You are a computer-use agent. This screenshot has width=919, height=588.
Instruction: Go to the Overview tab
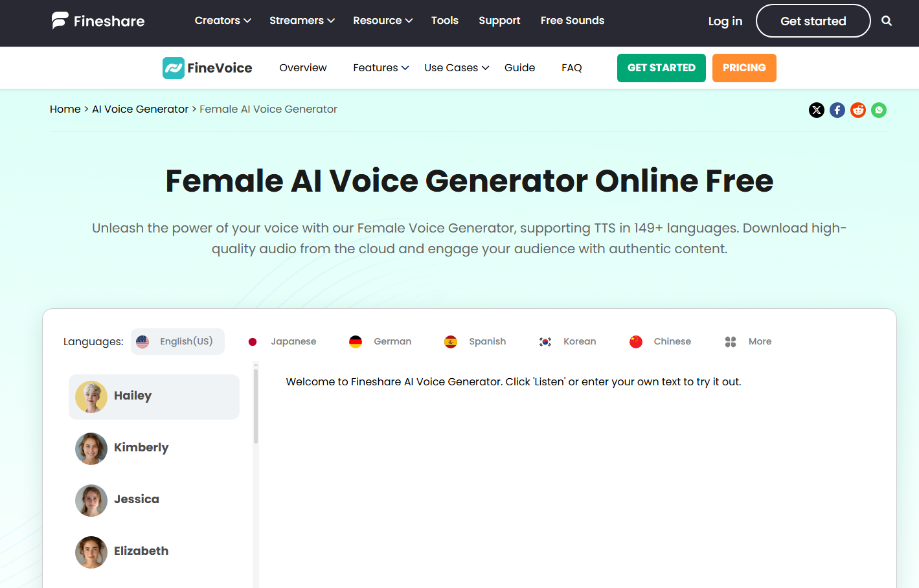[x=302, y=67]
